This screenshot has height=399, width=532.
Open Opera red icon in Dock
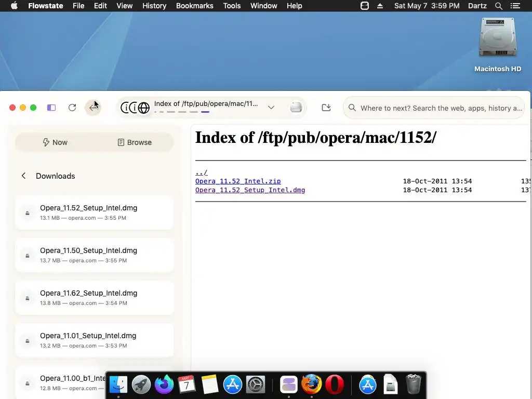[x=335, y=384]
